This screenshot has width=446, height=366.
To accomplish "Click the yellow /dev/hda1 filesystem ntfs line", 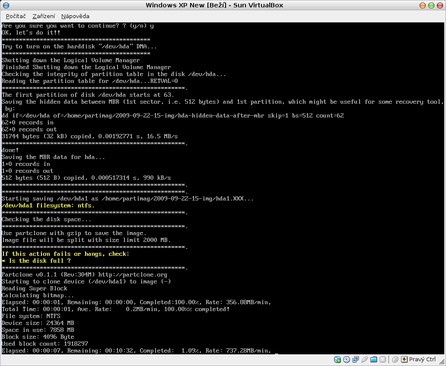I will tap(48, 206).
